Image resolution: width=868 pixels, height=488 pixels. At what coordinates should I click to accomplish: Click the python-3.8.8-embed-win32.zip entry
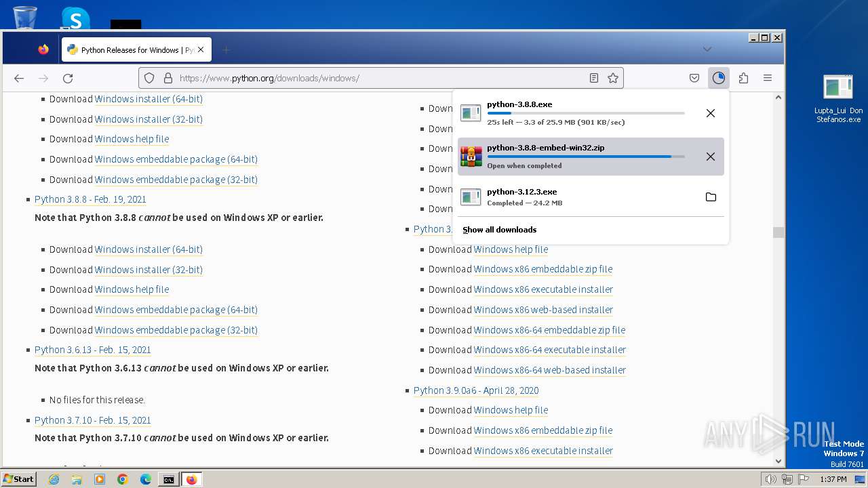591,157
